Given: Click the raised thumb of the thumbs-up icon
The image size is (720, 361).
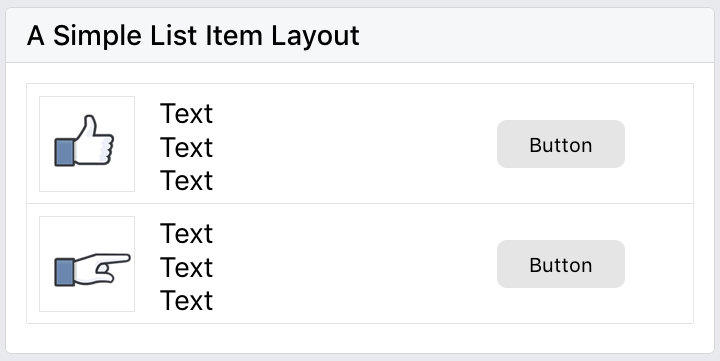Looking at the screenshot, I should pos(89,125).
